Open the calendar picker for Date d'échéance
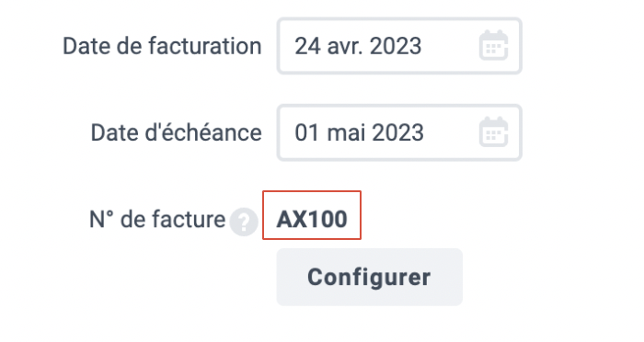 pyautogui.click(x=494, y=132)
